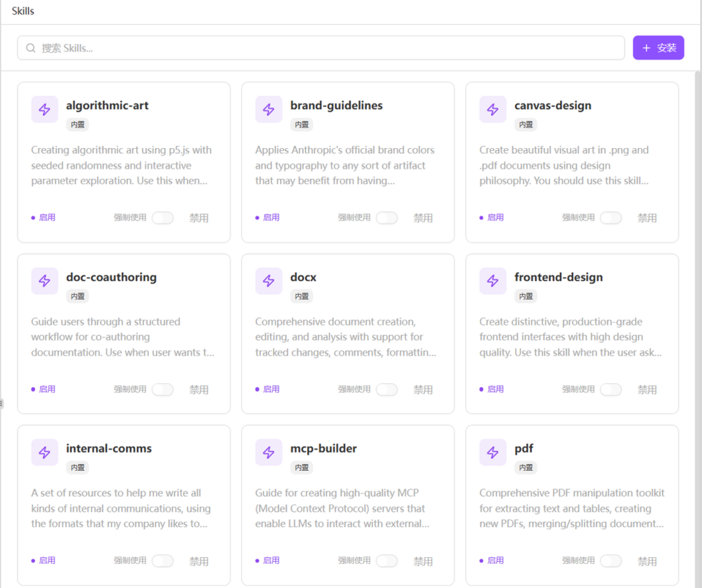
Task: Click the doc-coauthoring skill lightning icon
Action: 45,281
